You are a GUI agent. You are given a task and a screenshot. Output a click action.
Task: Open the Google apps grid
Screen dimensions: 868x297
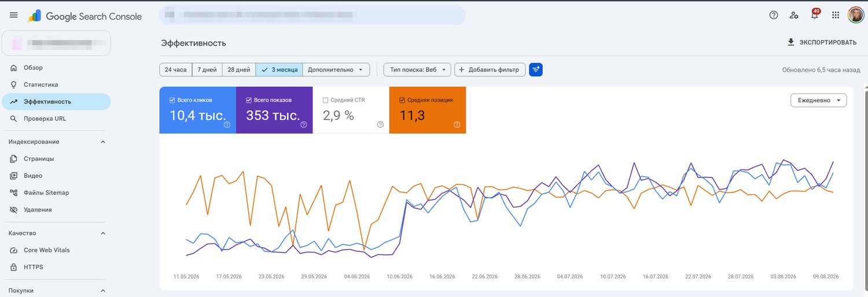pyautogui.click(x=836, y=15)
